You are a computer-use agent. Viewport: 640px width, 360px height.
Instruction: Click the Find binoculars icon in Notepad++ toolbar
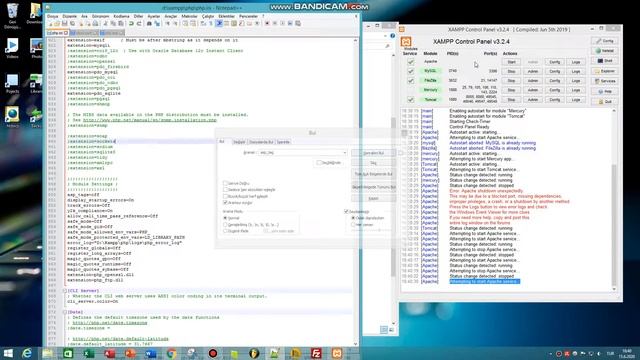click(149, 24)
